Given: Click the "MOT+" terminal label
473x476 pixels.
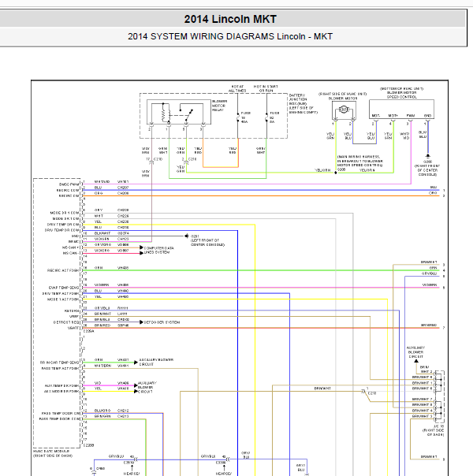Looking at the screenshot, I should (393, 116).
